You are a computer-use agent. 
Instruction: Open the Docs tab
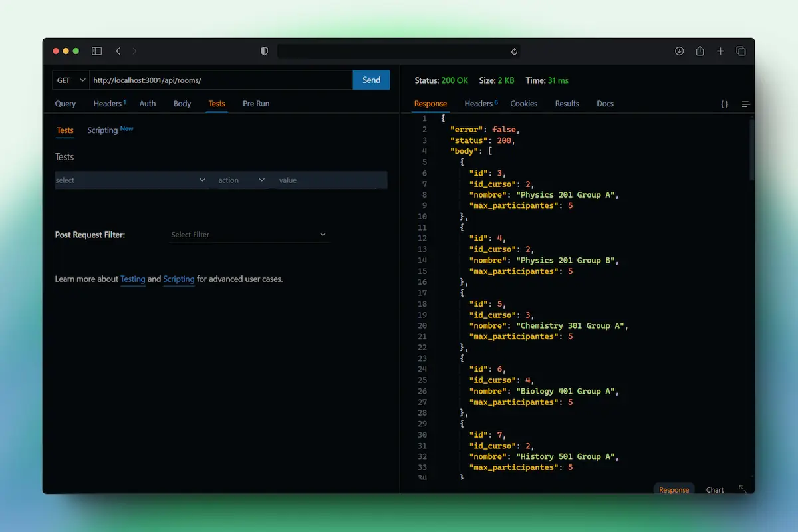(605, 104)
